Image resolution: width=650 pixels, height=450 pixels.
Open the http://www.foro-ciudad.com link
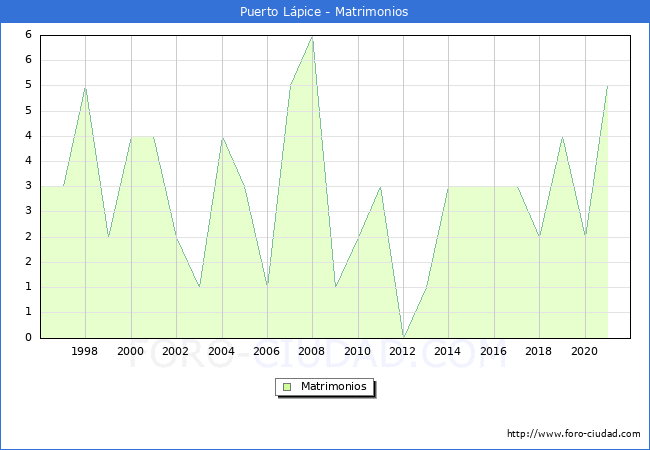(574, 434)
